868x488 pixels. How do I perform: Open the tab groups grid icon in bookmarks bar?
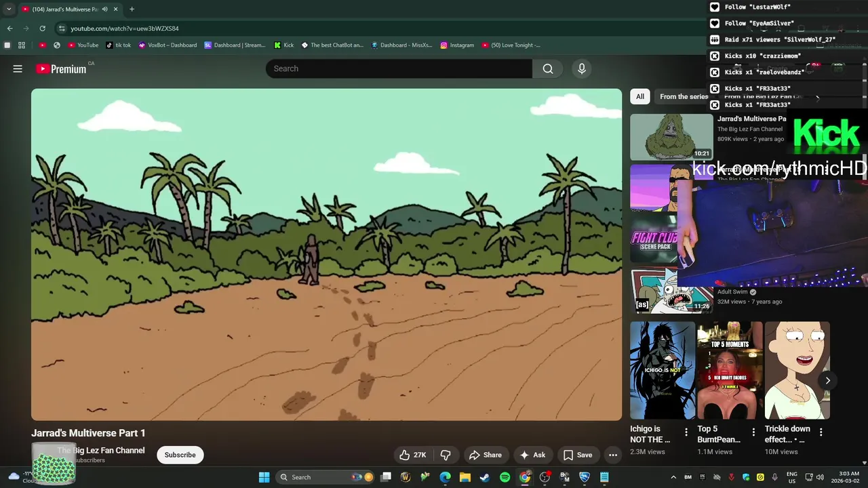click(22, 45)
